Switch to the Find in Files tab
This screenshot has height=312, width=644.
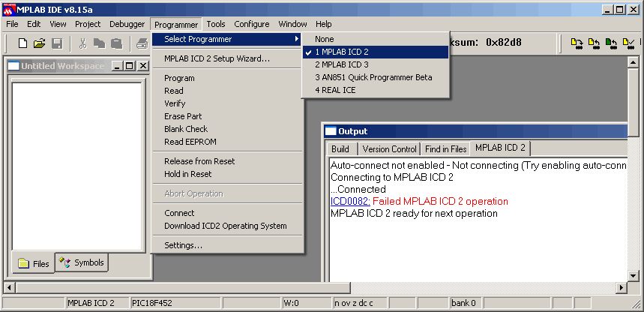pyautogui.click(x=445, y=149)
